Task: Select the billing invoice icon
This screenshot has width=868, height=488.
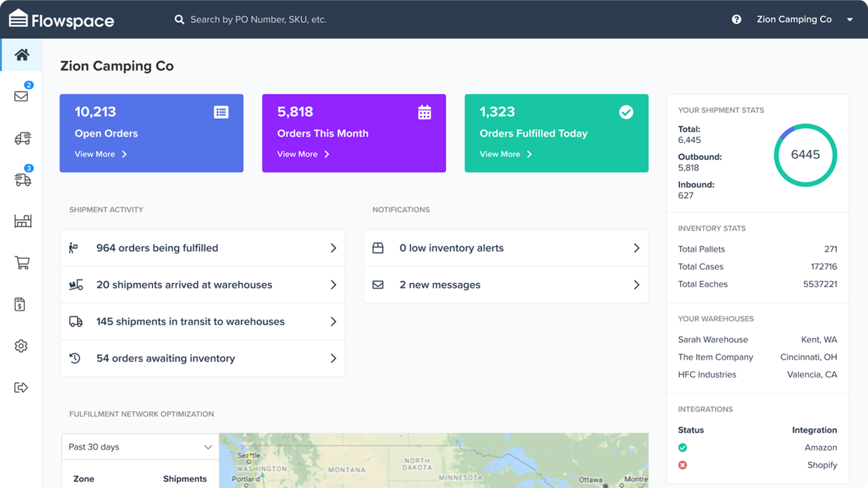Action: pos(21,304)
